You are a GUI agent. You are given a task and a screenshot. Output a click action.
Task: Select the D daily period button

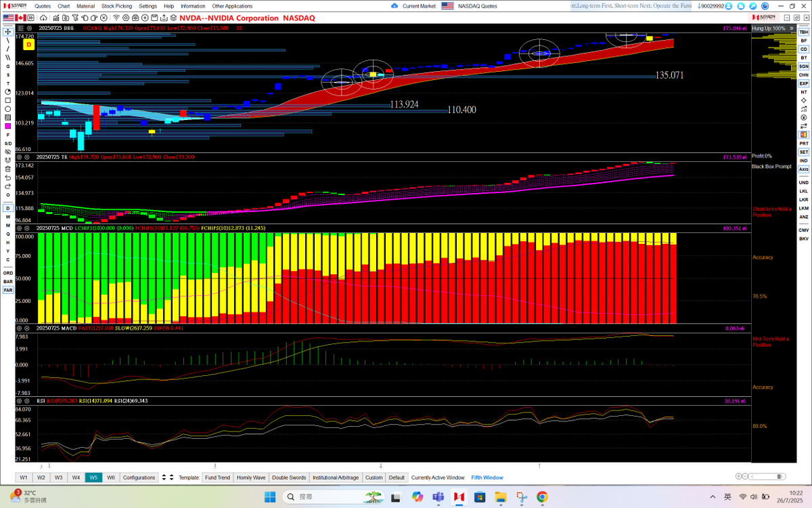point(8,208)
